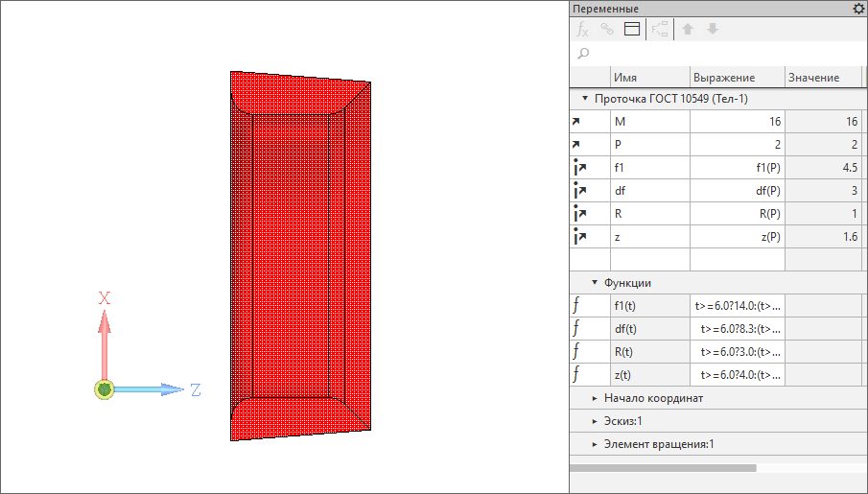This screenshot has width=868, height=494.
Task: Click the variables search field
Action: click(719, 54)
